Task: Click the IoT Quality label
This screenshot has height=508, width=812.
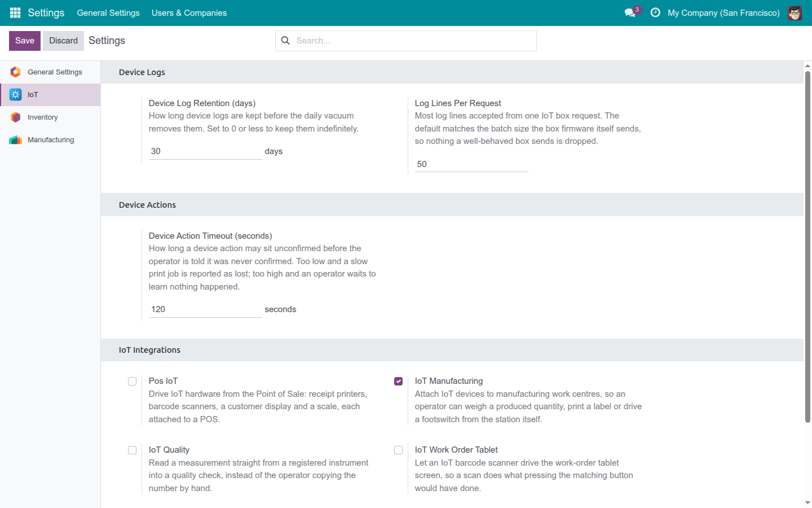Action: pyautogui.click(x=169, y=450)
